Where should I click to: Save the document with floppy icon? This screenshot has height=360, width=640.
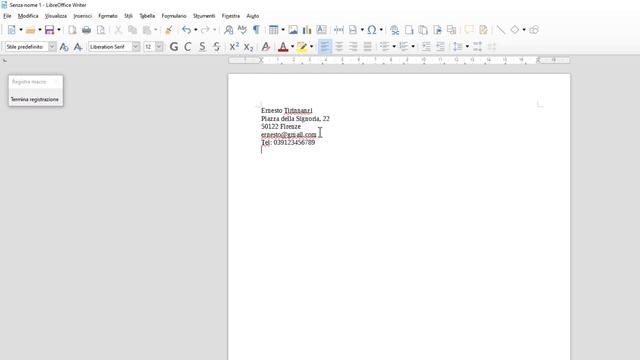(x=49, y=30)
